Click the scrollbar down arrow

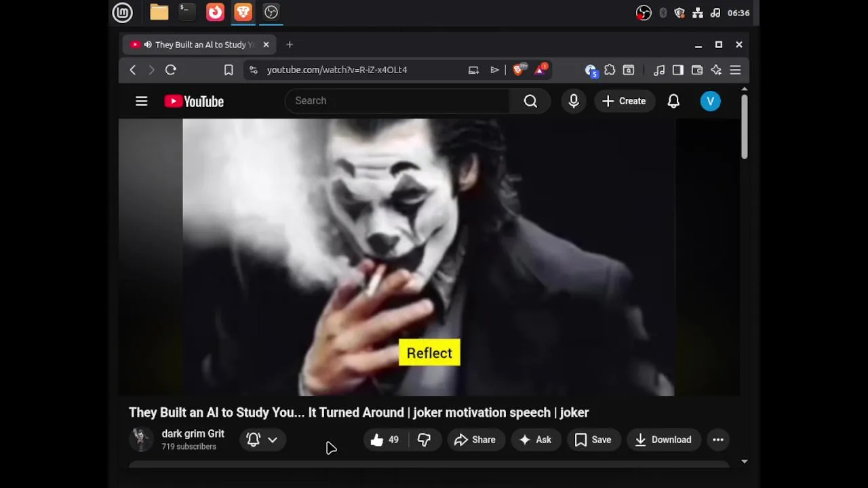(744, 462)
